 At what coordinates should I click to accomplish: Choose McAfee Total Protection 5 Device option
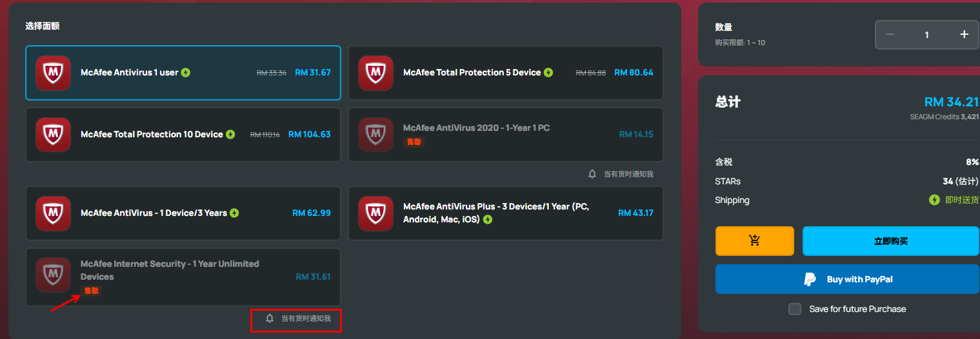(506, 73)
